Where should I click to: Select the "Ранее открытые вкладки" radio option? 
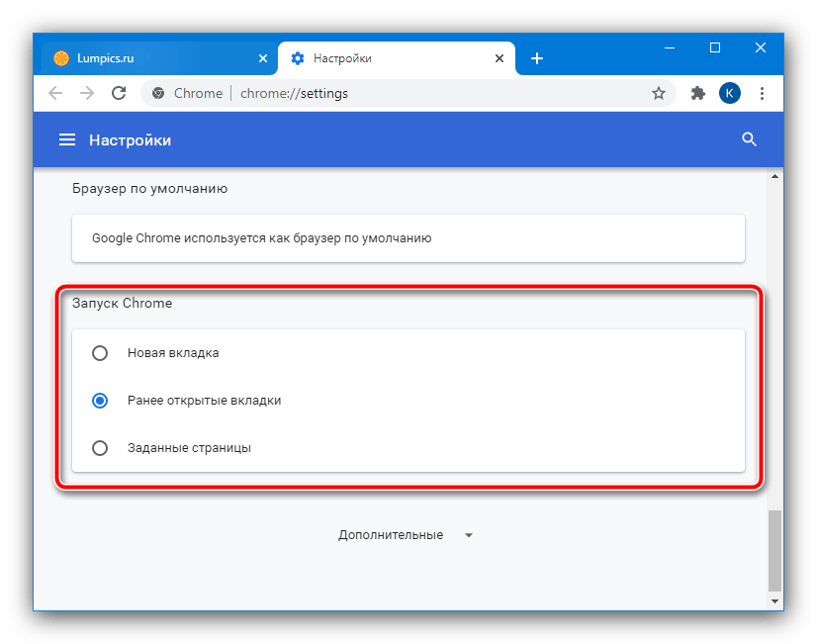(x=100, y=401)
